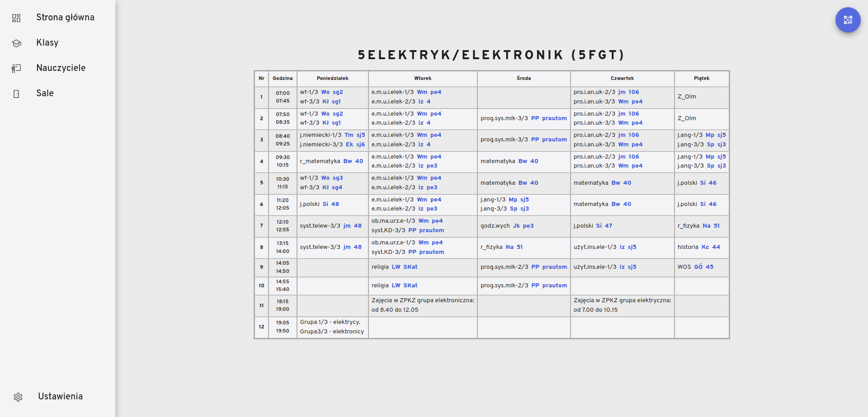
Task: Open teacher Si link Friday lesson 5 j.polski
Action: point(703,183)
